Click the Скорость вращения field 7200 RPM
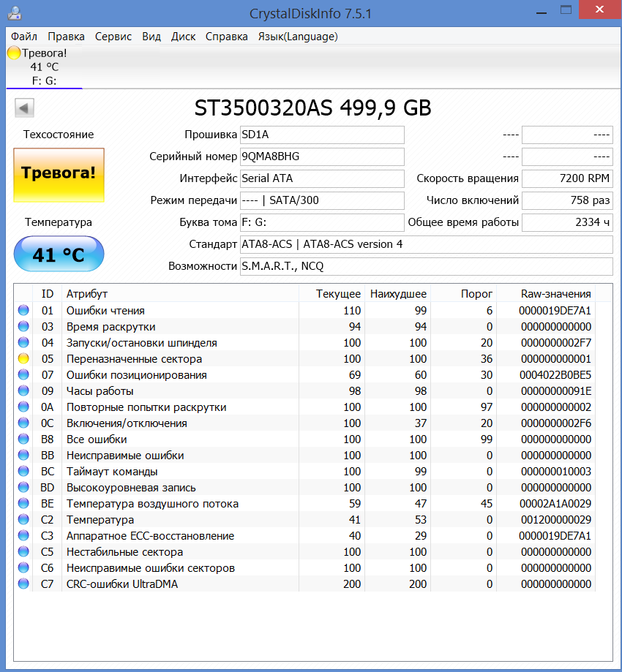Viewport: 622px width, 672px height. tap(567, 178)
